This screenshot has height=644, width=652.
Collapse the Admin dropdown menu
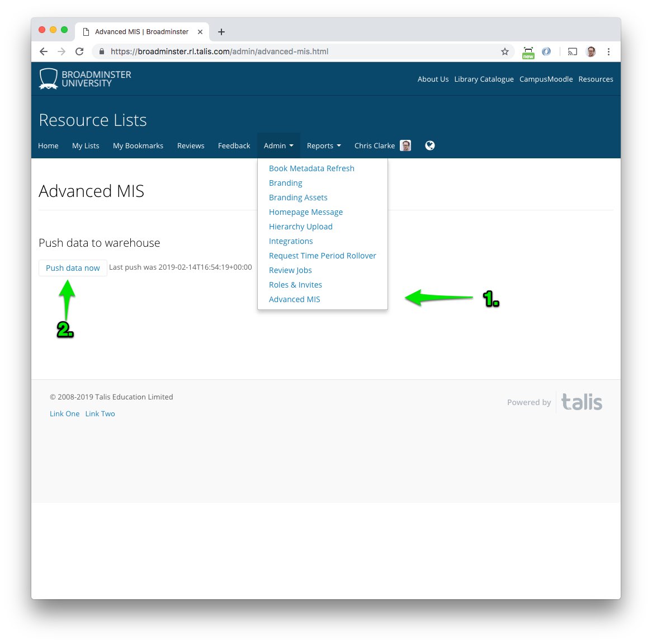click(x=278, y=145)
